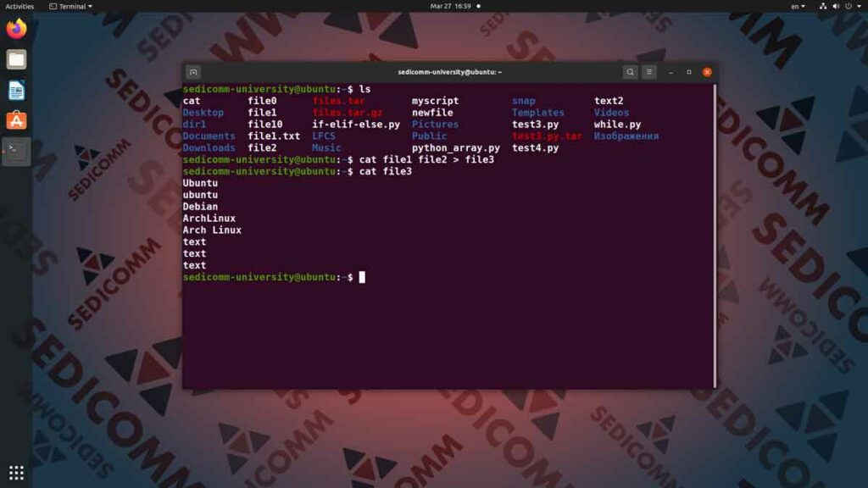Click 'Downloads' directory in ls output
Screen dimensions: 868x488
(x=209, y=147)
